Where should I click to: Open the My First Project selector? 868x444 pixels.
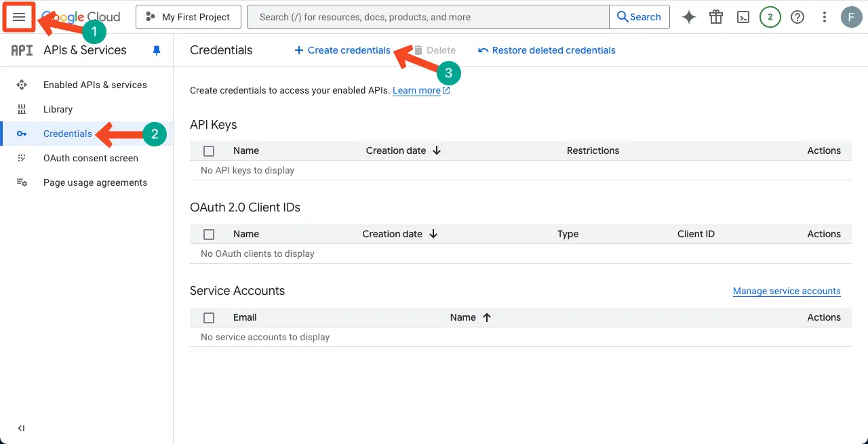tap(189, 17)
